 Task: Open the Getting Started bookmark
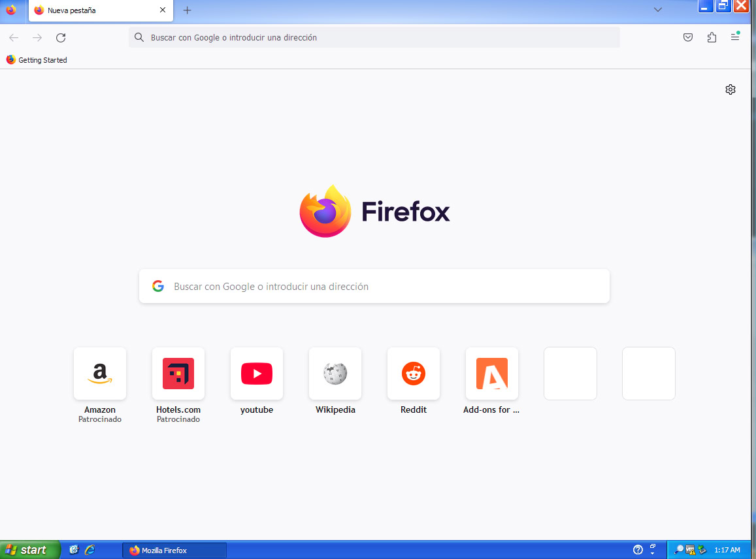click(37, 60)
